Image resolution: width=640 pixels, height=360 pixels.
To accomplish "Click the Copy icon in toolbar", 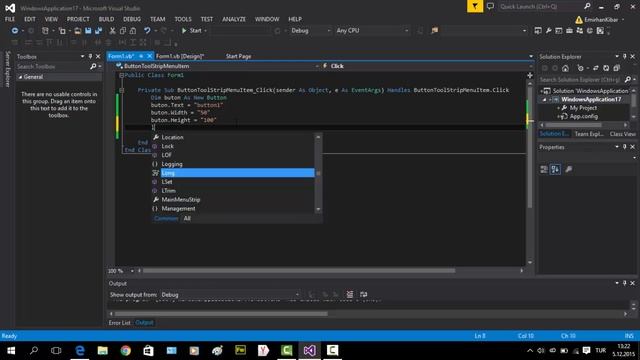I will point(122,31).
